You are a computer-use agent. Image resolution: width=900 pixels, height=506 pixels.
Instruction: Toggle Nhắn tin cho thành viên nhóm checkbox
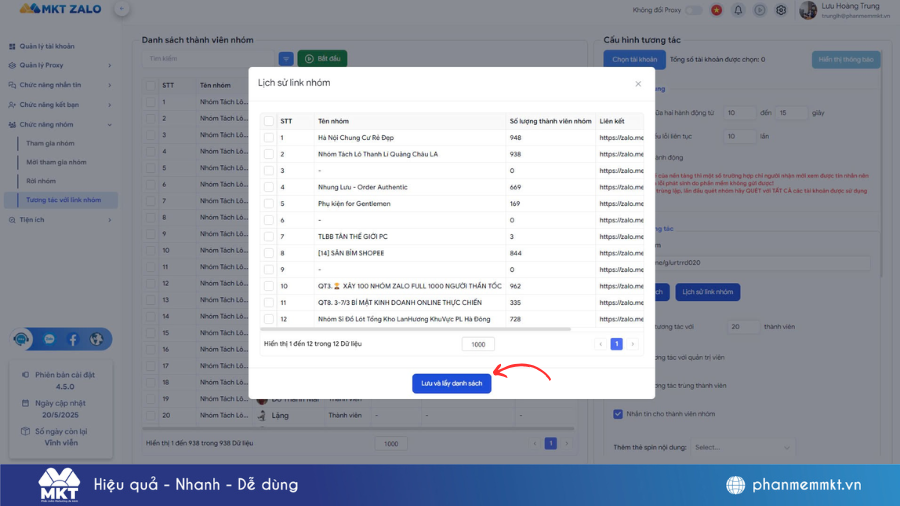coord(618,414)
